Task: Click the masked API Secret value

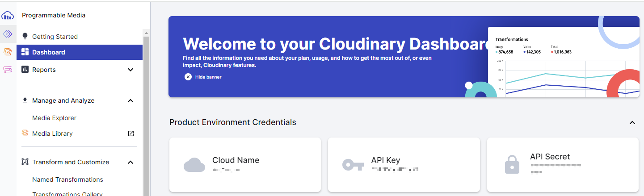Action: pyautogui.click(x=556, y=168)
